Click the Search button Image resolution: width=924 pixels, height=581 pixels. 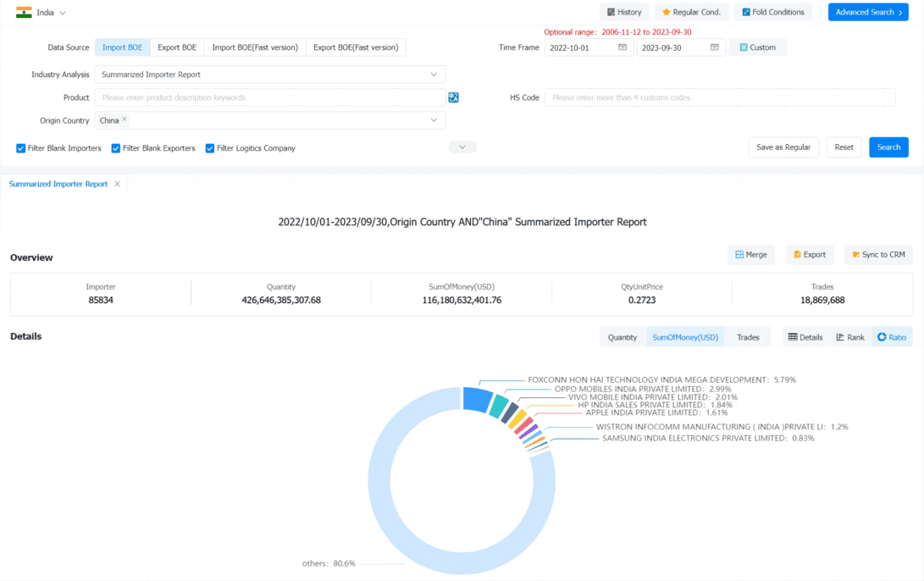point(888,147)
